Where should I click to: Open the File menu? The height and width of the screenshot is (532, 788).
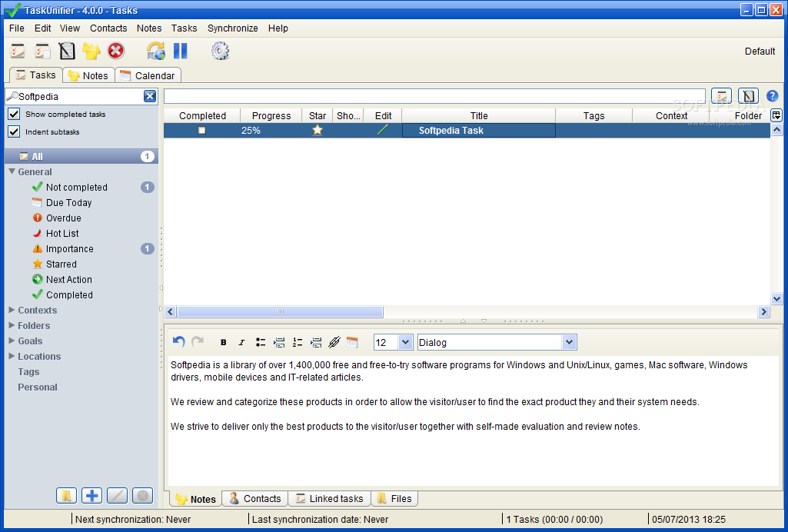click(17, 28)
